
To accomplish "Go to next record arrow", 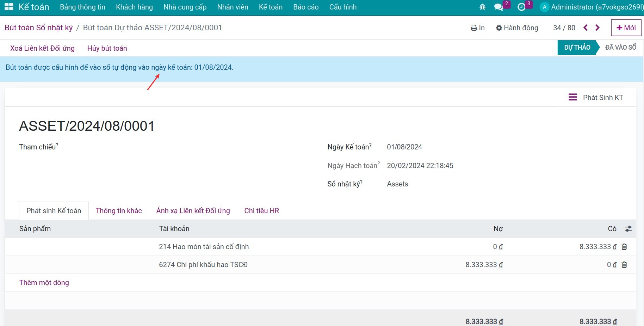I will click(x=597, y=27).
